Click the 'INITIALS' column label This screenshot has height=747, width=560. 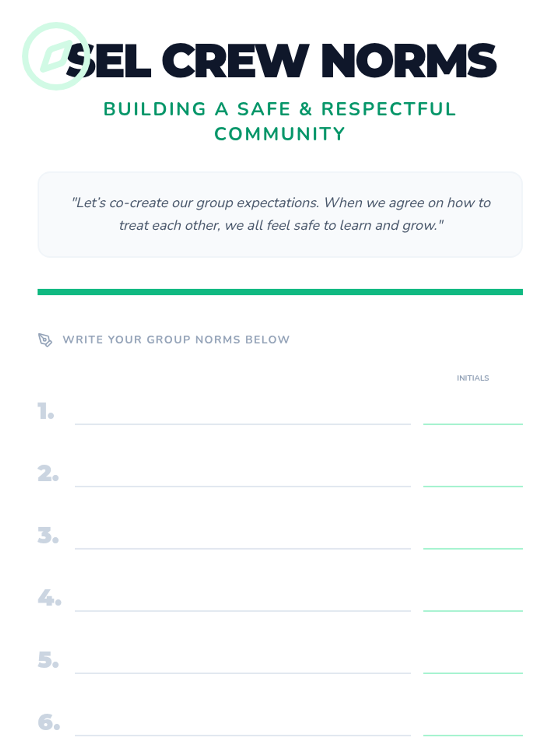(473, 378)
